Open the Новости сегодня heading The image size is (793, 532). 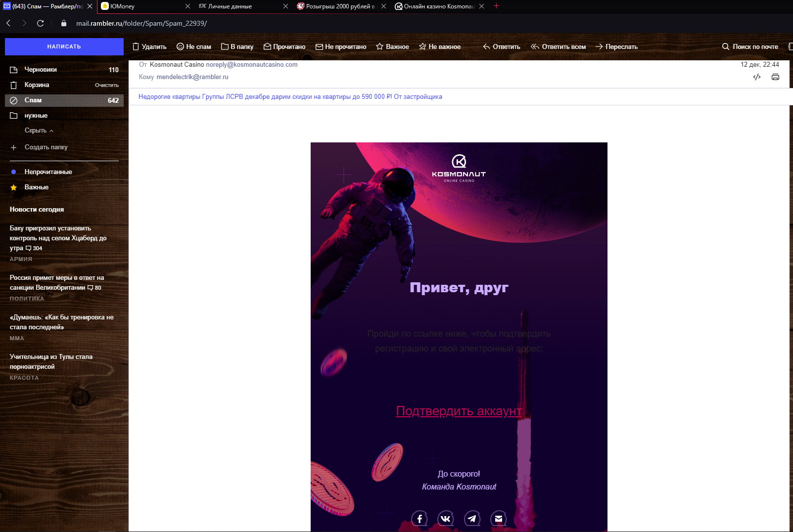click(x=37, y=210)
